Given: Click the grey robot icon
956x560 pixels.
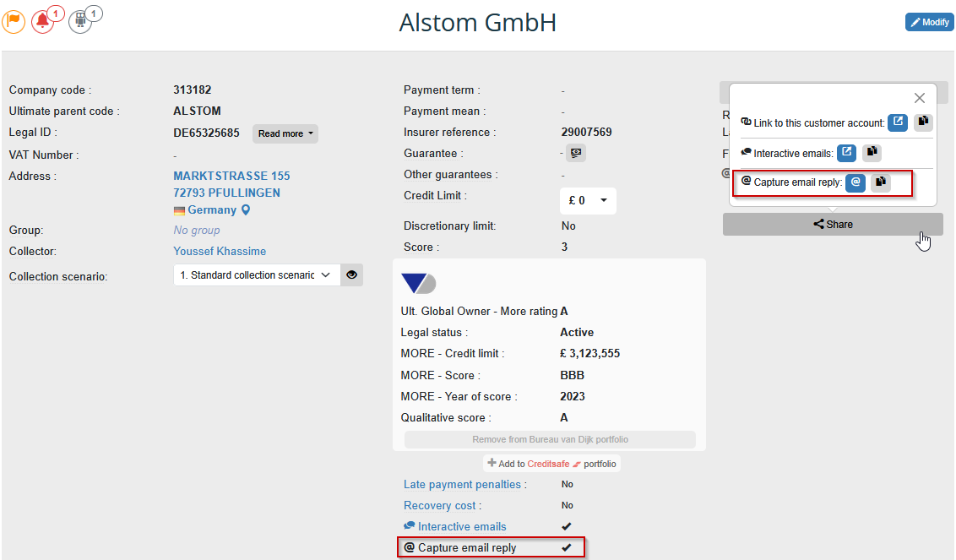Looking at the screenshot, I should (x=80, y=21).
